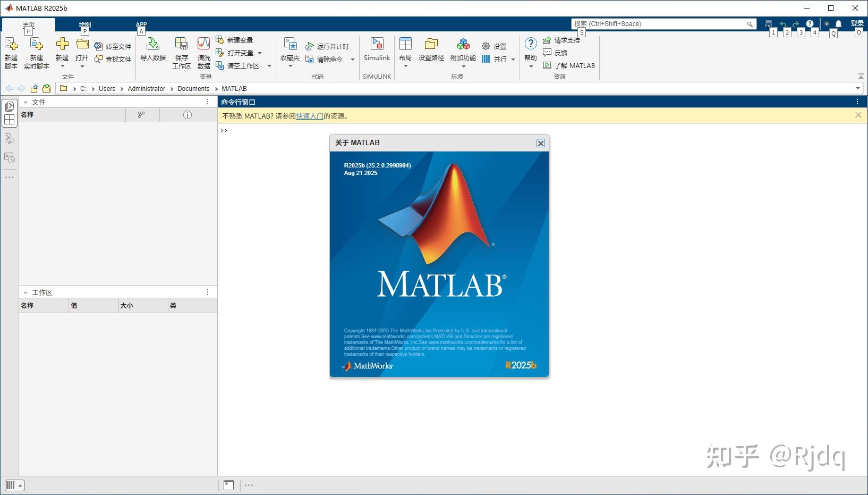Open the Add-Ons (附加功能) icon
Image resolution: width=868 pixels, height=495 pixels.
463,44
